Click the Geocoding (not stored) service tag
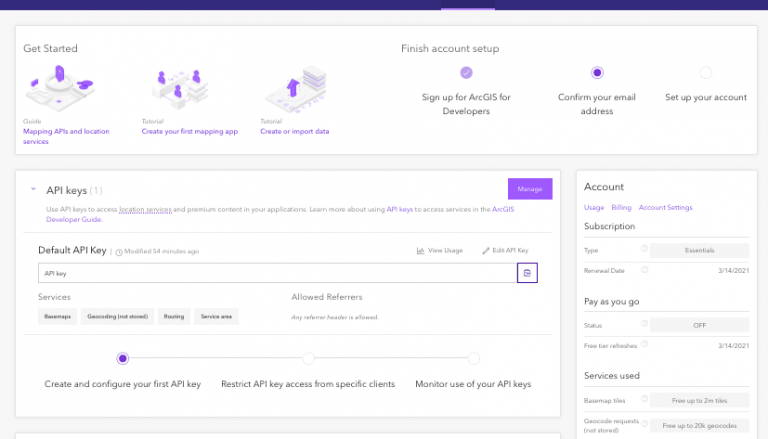 point(118,317)
